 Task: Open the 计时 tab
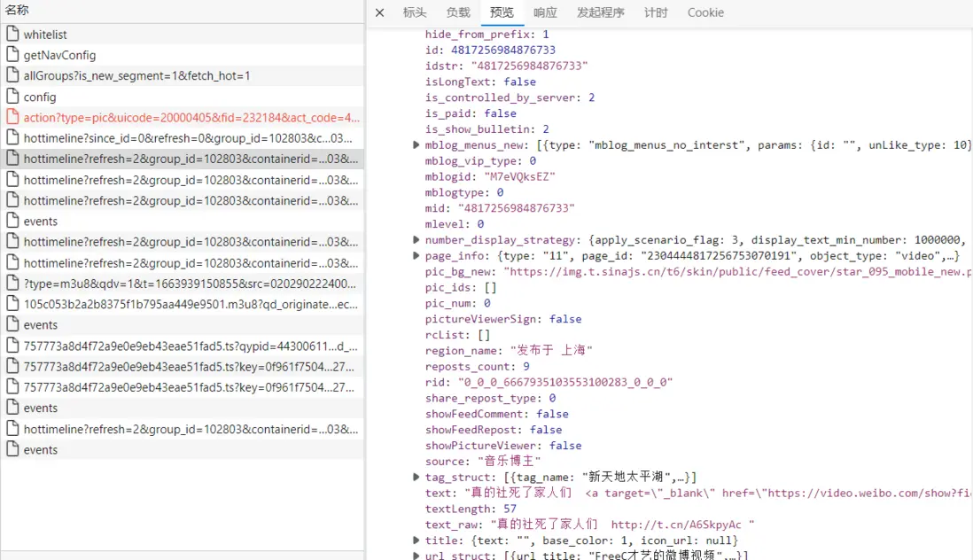tap(656, 12)
